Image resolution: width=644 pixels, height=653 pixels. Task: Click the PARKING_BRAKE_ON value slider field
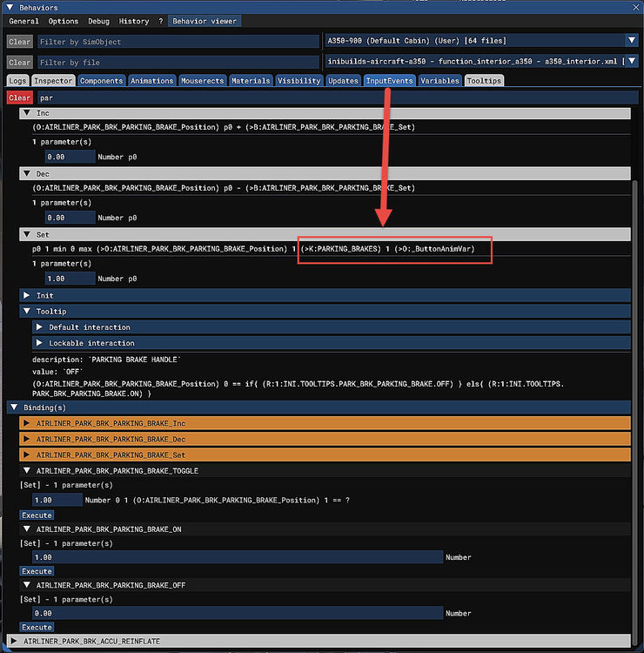[x=237, y=557]
